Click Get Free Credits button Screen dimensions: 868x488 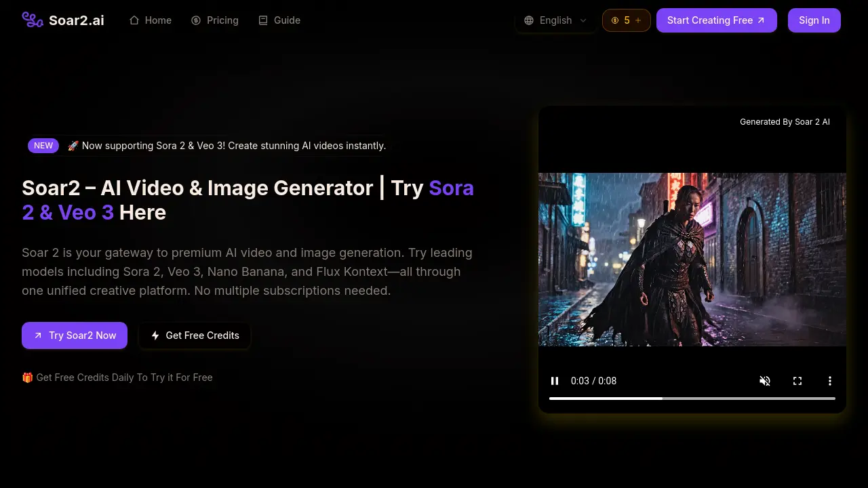[x=195, y=335]
